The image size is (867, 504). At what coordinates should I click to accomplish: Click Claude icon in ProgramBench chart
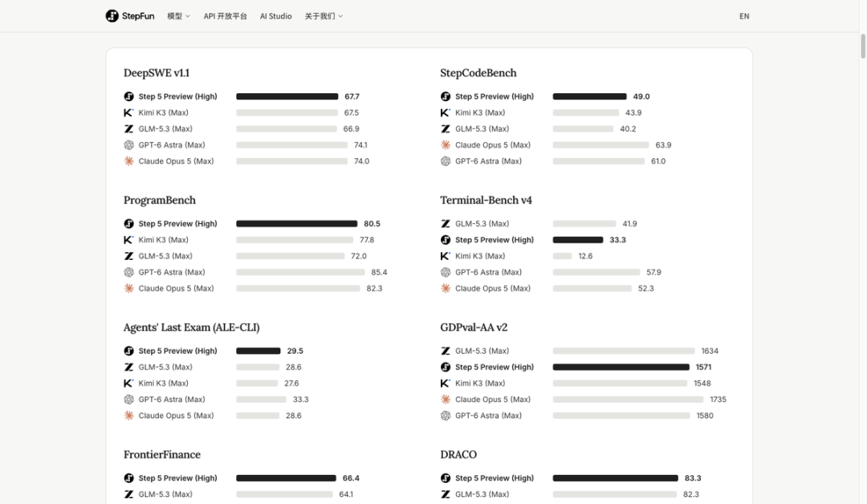tap(128, 288)
